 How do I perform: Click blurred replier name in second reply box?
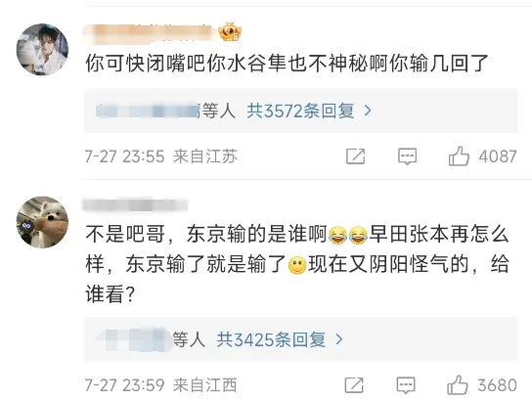pyautogui.click(x=134, y=339)
